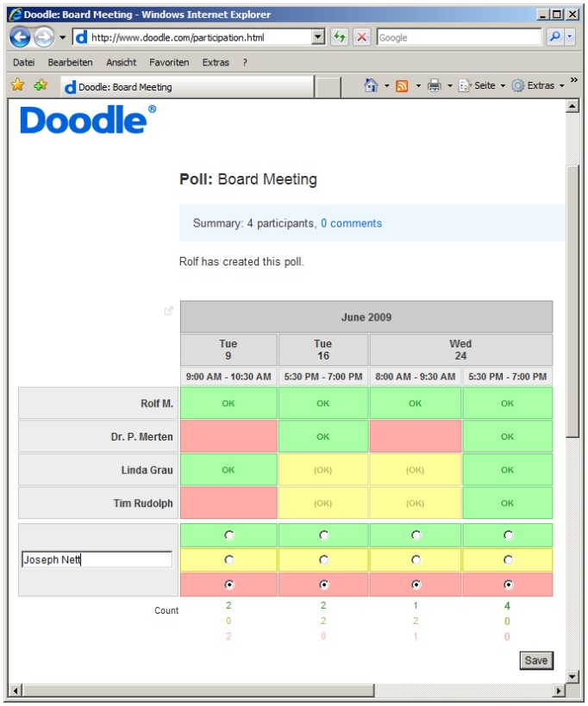Open the recent pages dropdown beside Forward
Viewport: 588px width, 706px height.
pyautogui.click(x=63, y=37)
